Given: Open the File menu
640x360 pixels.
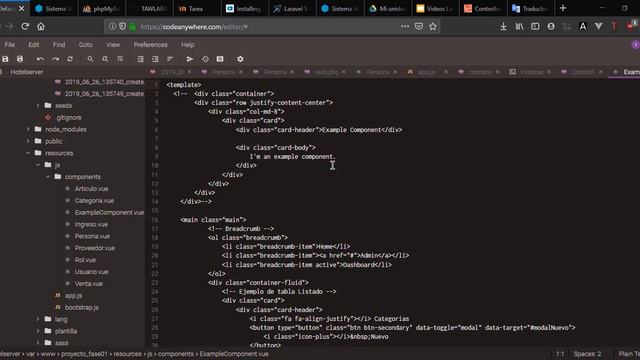Looking at the screenshot, I should (10, 45).
